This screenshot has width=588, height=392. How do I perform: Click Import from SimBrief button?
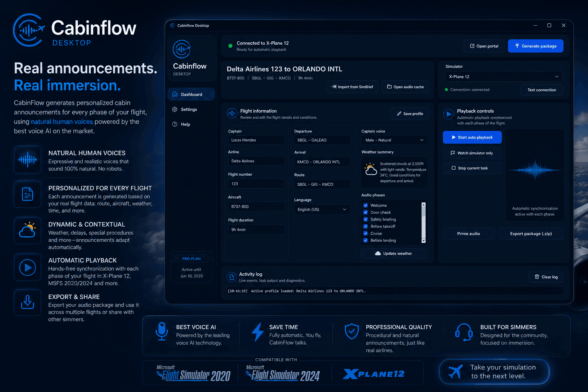[x=352, y=87]
